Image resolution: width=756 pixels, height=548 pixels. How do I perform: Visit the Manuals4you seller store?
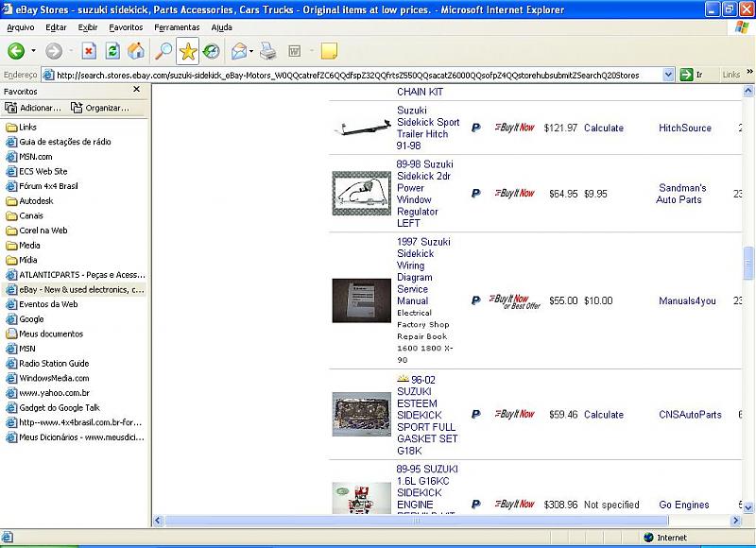click(687, 300)
